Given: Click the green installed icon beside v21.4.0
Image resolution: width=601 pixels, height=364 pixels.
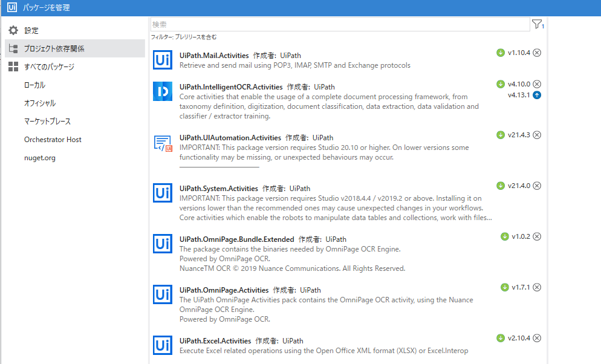Looking at the screenshot, I should click(x=501, y=186).
